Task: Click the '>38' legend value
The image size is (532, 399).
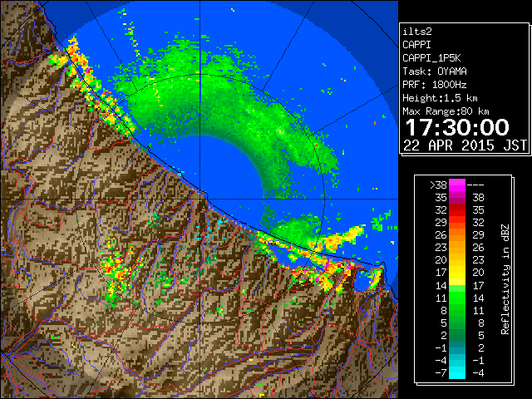Action: coord(438,185)
